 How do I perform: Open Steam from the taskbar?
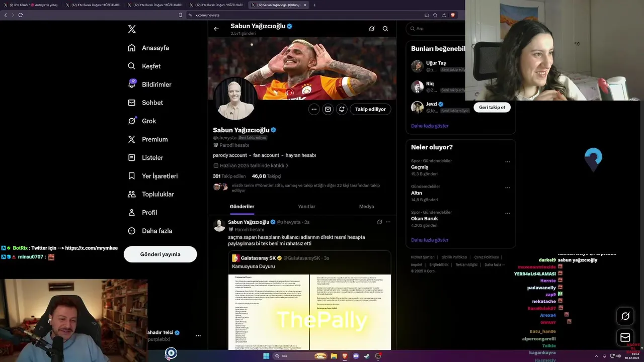click(367, 356)
